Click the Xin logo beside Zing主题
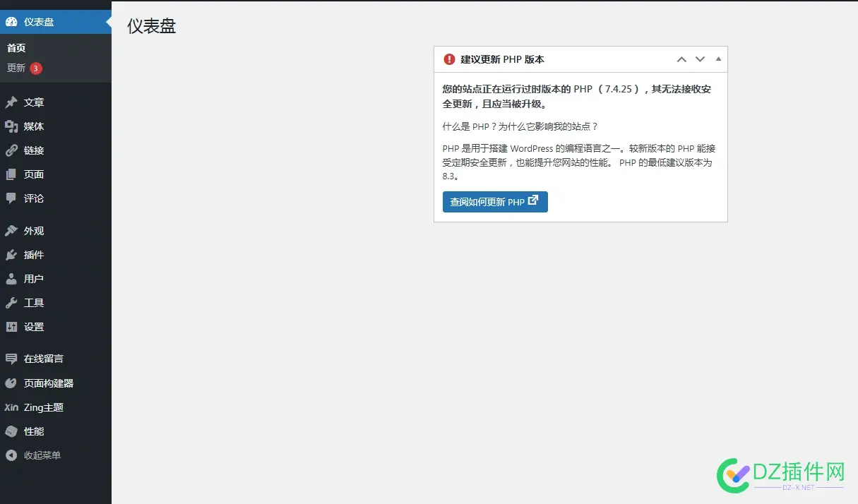 [11, 407]
